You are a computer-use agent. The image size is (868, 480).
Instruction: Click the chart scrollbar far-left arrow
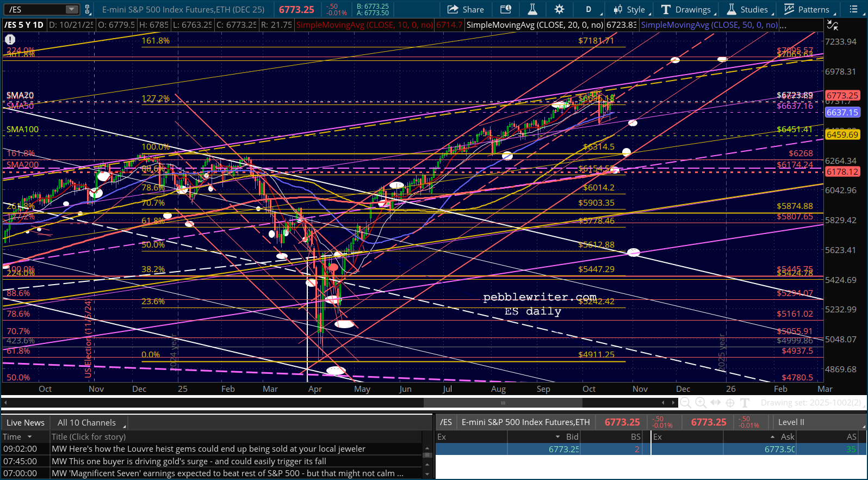pyautogui.click(x=5, y=403)
